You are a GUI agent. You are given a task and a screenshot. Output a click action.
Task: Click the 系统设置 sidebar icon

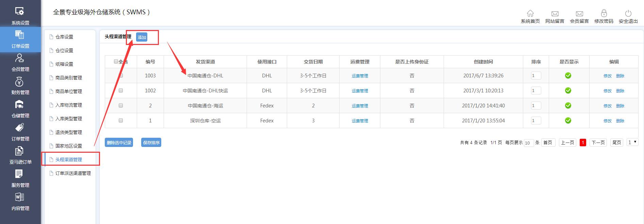20,12
